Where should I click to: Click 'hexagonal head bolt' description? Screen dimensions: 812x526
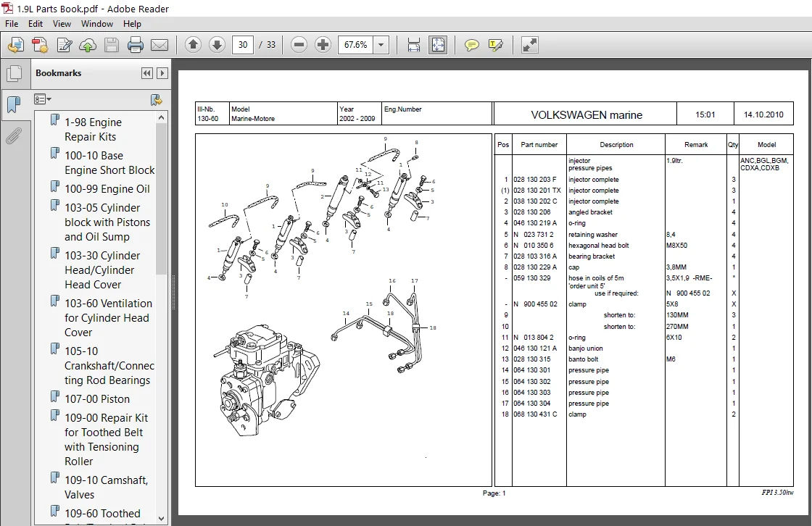(x=598, y=246)
